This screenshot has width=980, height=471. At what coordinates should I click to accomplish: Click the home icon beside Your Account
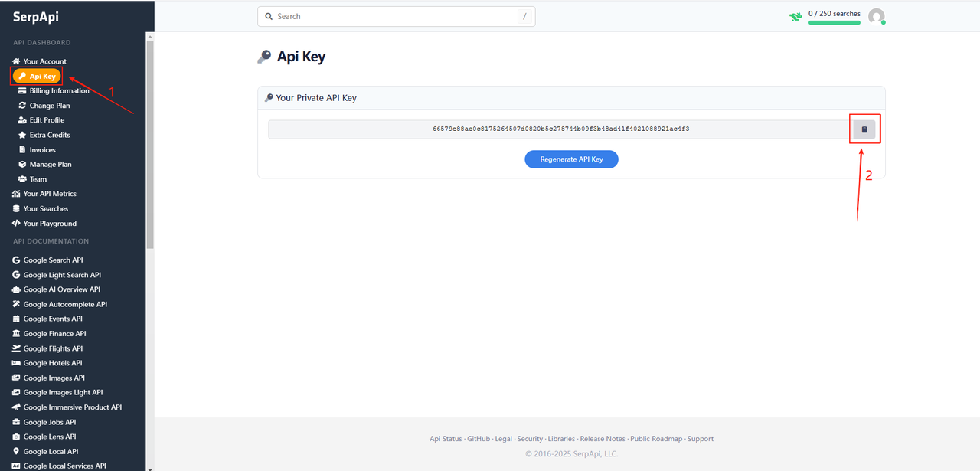tap(16, 61)
